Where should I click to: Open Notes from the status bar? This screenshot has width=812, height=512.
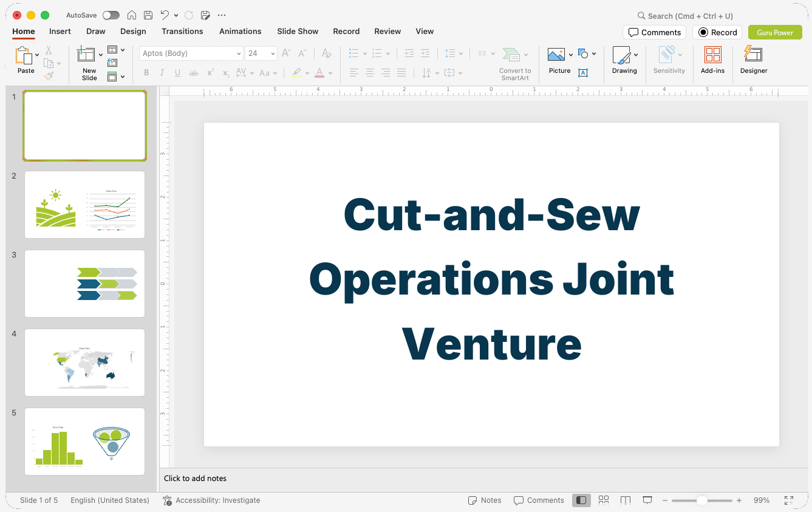pos(485,500)
